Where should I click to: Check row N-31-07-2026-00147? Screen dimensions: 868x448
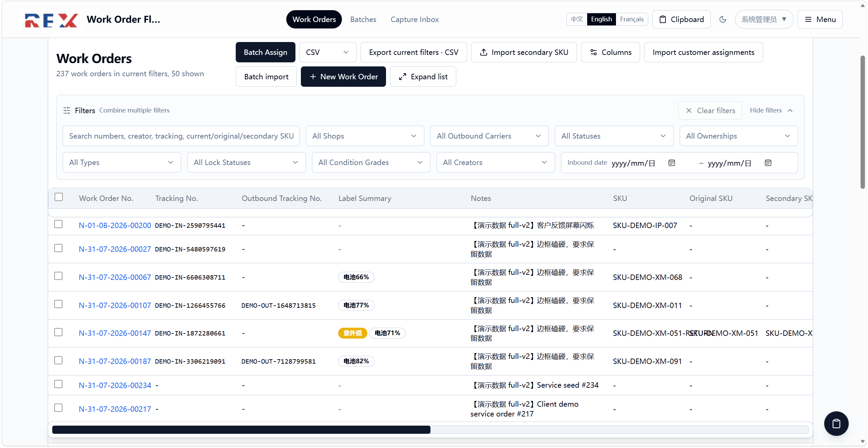pyautogui.click(x=58, y=332)
